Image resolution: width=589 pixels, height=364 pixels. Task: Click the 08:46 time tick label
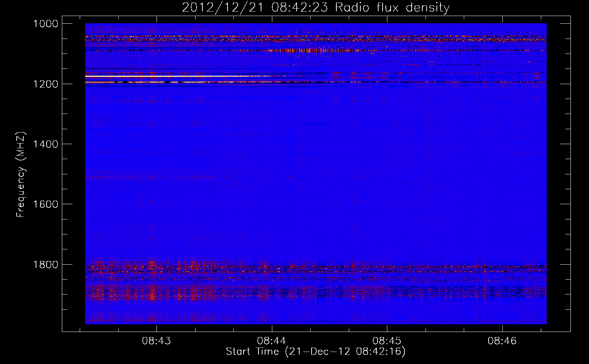502,341
